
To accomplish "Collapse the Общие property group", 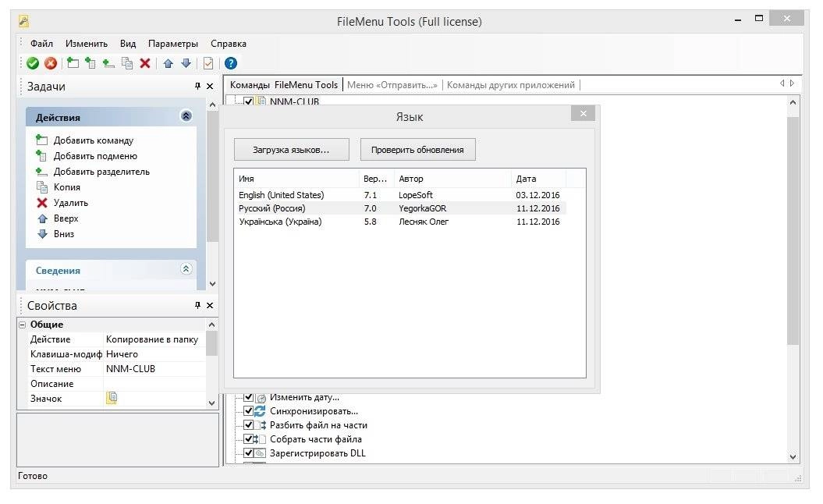I will tap(23, 325).
